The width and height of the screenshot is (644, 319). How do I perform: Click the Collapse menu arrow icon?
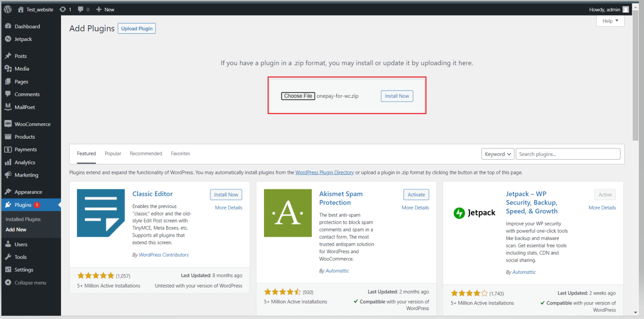click(x=8, y=283)
